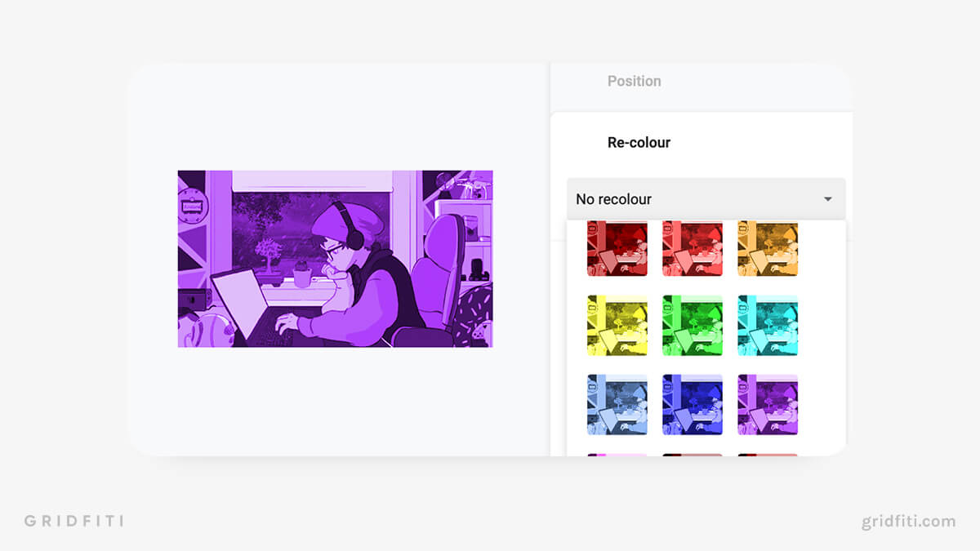
Task: Click the purple lofi image preview
Action: (335, 260)
